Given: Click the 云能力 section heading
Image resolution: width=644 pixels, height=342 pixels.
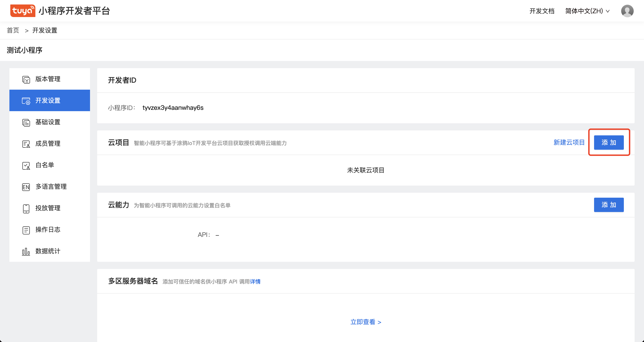Looking at the screenshot, I should (x=118, y=205).
